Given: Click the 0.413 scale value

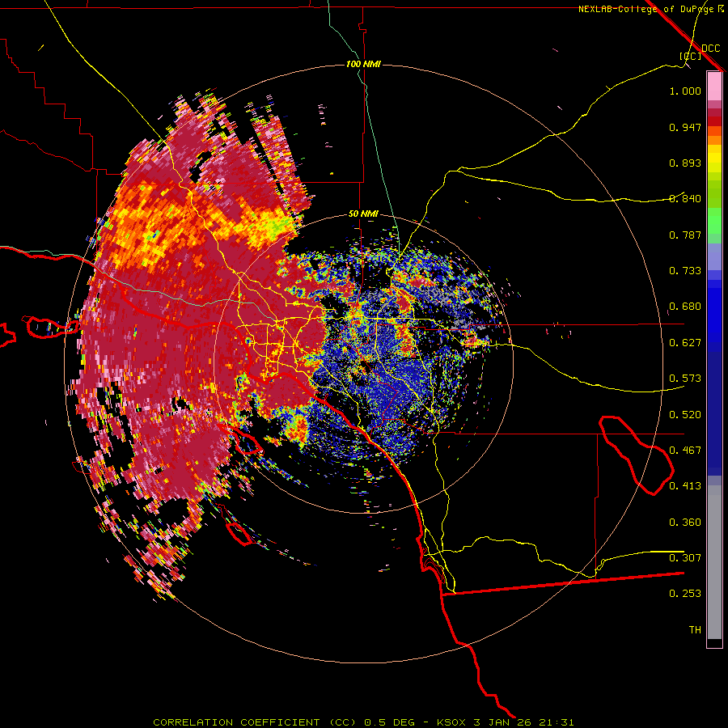Looking at the screenshot, I should (685, 486).
